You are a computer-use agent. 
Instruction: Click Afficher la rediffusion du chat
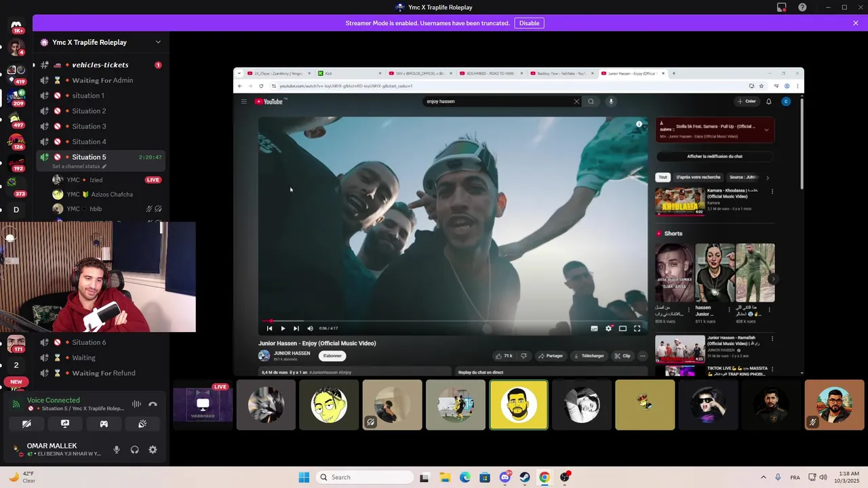[715, 157]
